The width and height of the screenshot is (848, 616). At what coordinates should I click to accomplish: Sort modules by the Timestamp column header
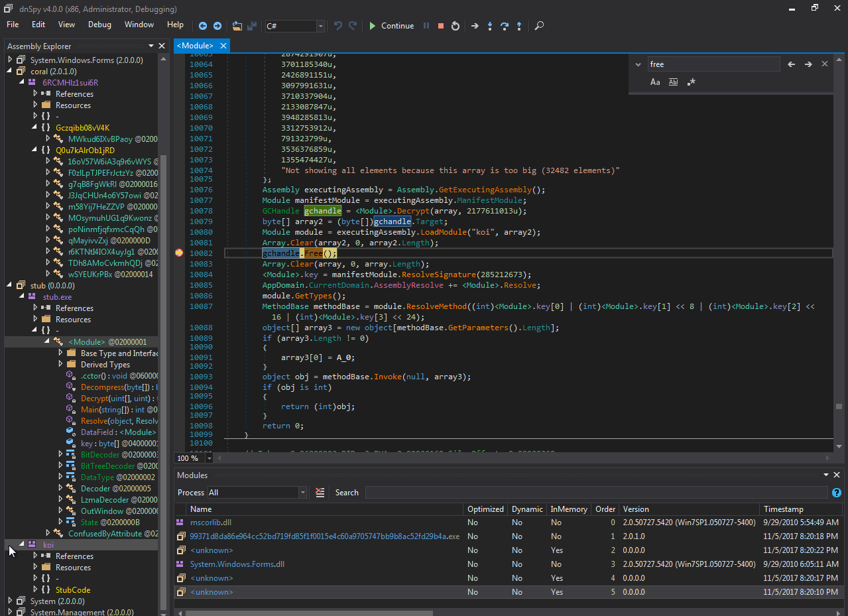tap(783, 509)
